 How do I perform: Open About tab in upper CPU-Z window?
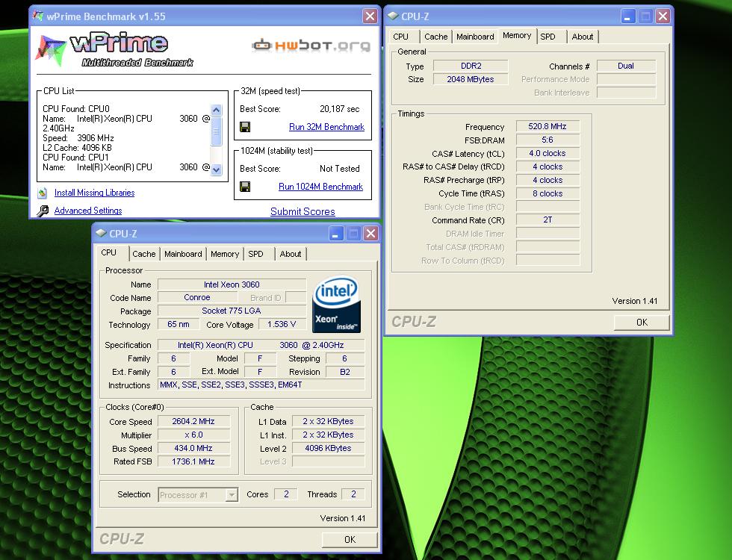[583, 37]
